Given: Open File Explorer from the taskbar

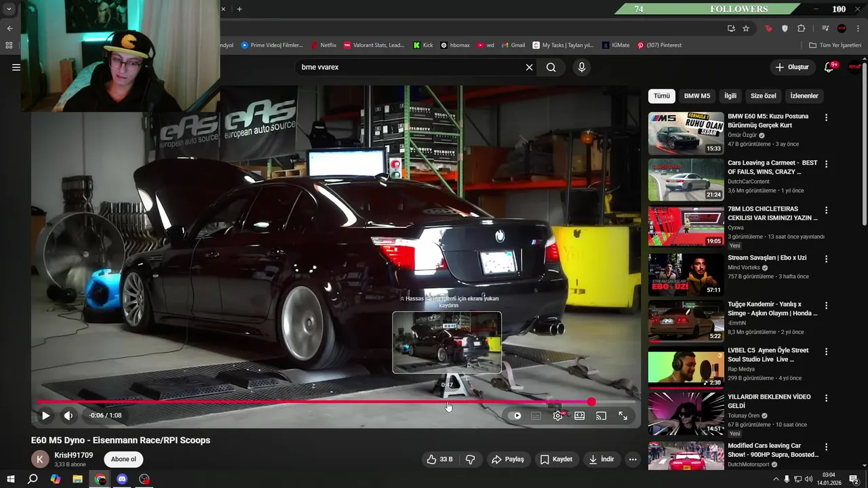Looking at the screenshot, I should [x=77, y=479].
